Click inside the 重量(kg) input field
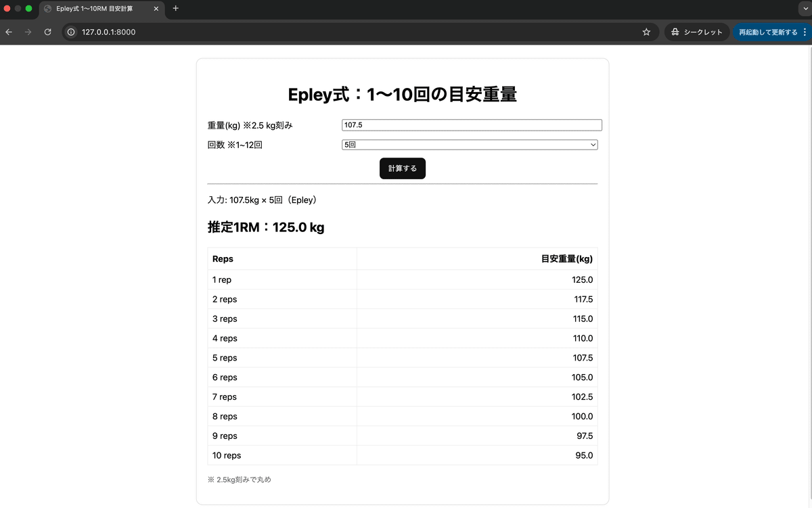This screenshot has height=508, width=812. pyautogui.click(x=470, y=124)
